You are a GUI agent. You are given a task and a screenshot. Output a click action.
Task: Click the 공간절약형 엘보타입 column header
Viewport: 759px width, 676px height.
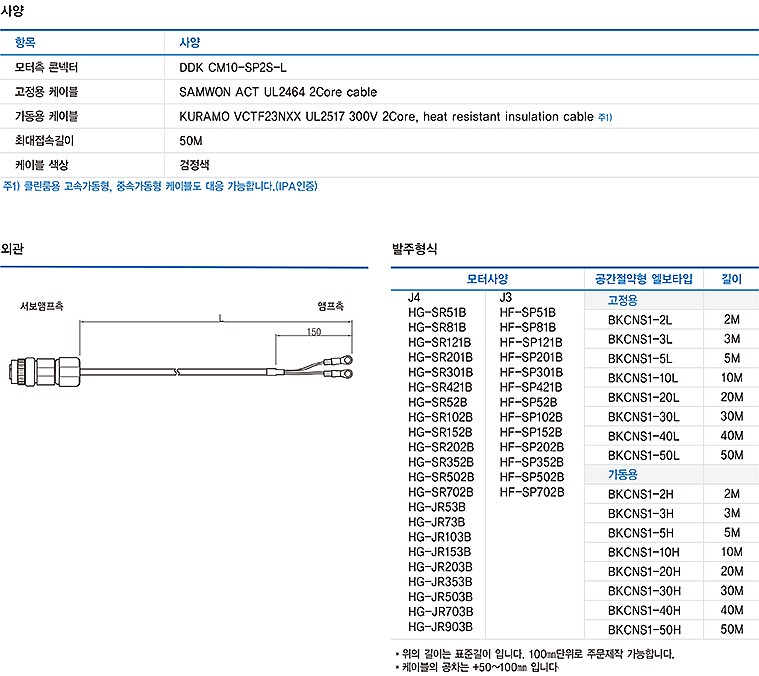coord(643,279)
